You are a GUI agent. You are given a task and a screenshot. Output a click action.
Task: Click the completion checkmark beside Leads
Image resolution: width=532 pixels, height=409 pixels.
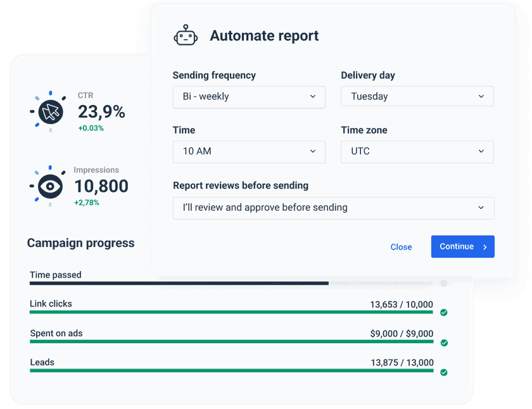[443, 372]
